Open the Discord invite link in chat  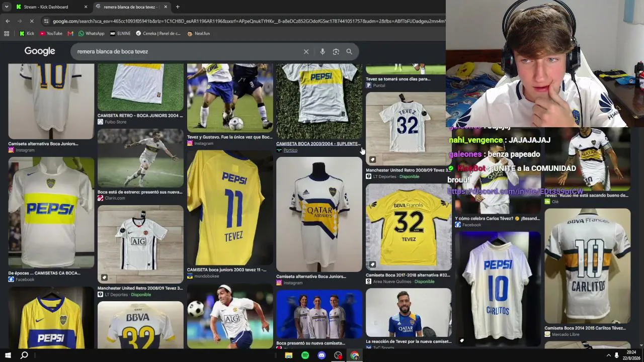pyautogui.click(x=515, y=192)
